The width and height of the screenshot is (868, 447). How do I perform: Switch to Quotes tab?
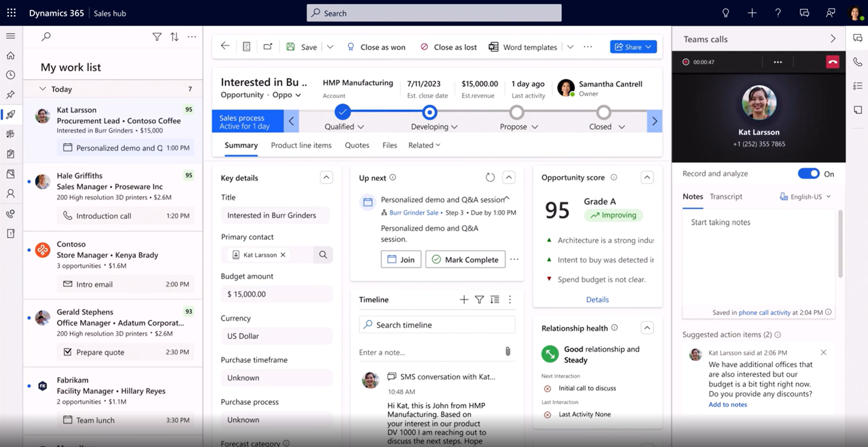coord(357,145)
